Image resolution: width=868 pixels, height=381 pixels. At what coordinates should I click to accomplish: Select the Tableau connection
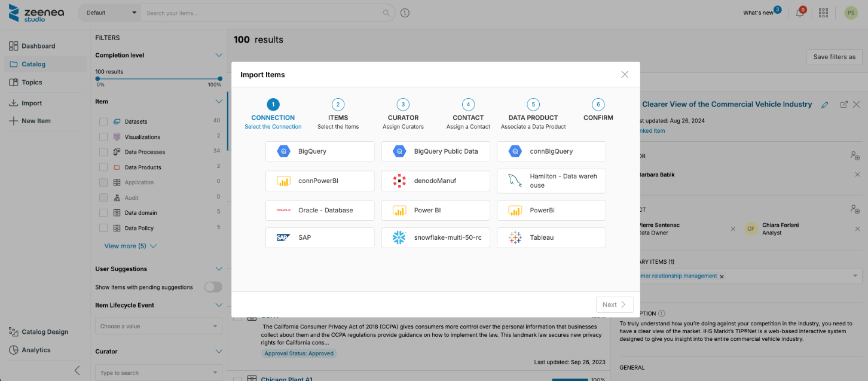tap(551, 237)
